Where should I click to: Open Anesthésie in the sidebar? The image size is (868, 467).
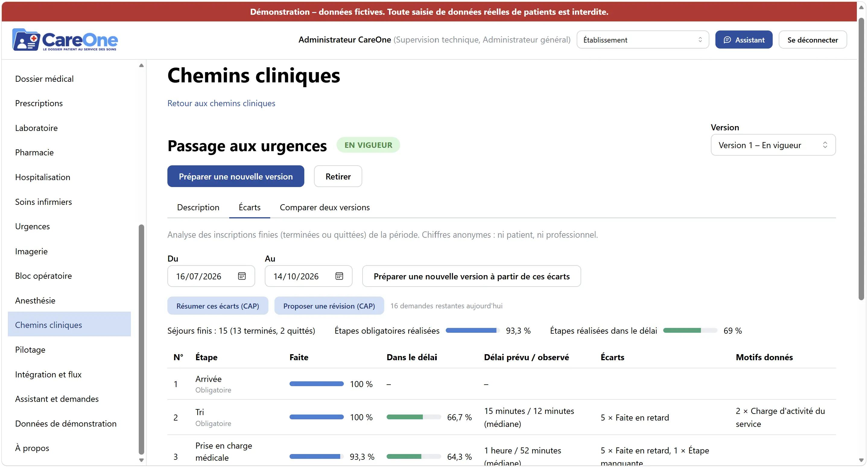click(69, 300)
